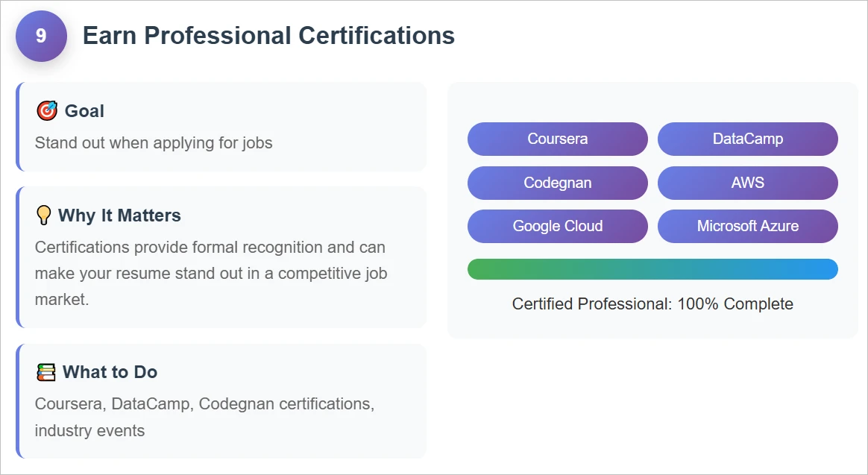Image resolution: width=868 pixels, height=475 pixels.
Task: Click the Certifications provide formal recognition paragraph
Action: (x=211, y=274)
